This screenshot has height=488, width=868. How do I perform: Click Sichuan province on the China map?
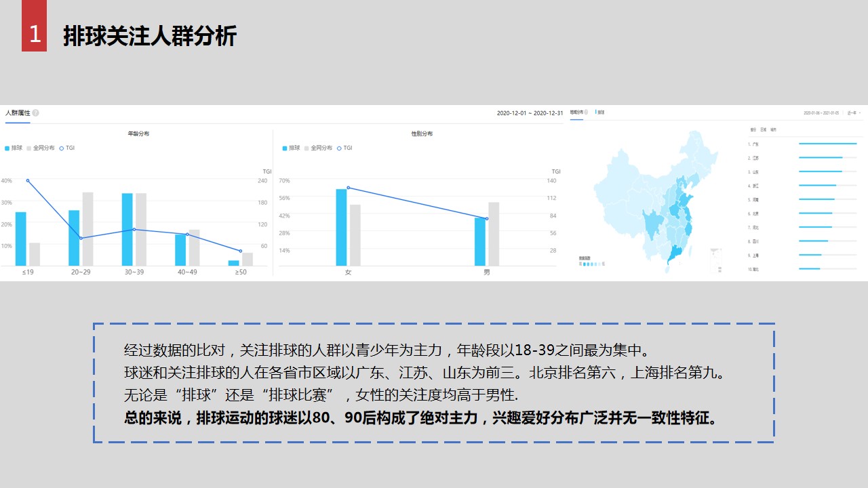click(x=652, y=222)
